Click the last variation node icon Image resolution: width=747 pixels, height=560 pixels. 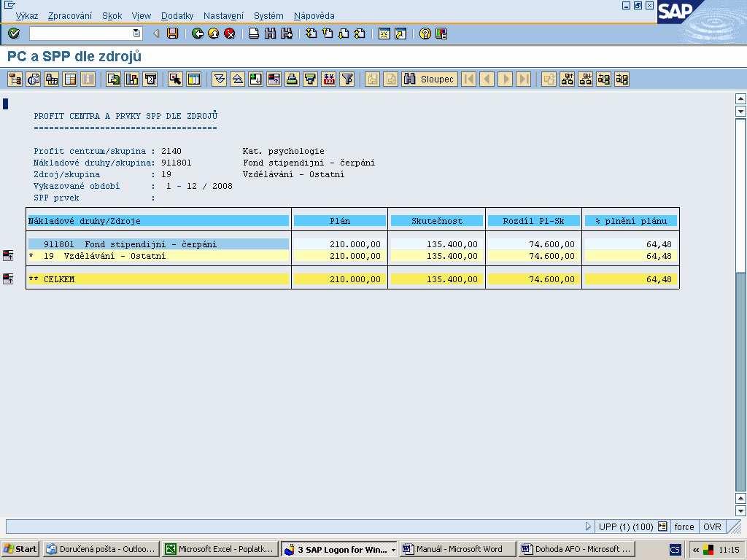(x=622, y=79)
